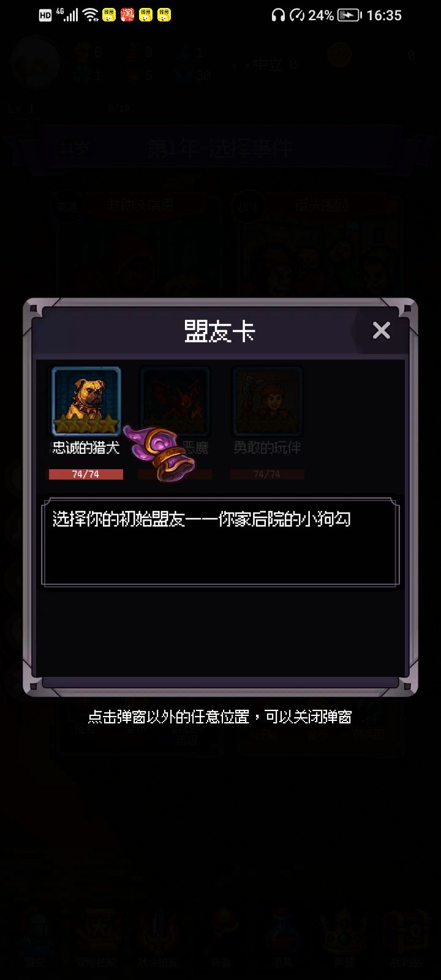
Task: Tap the gold coin currency icon
Action: (x=339, y=55)
